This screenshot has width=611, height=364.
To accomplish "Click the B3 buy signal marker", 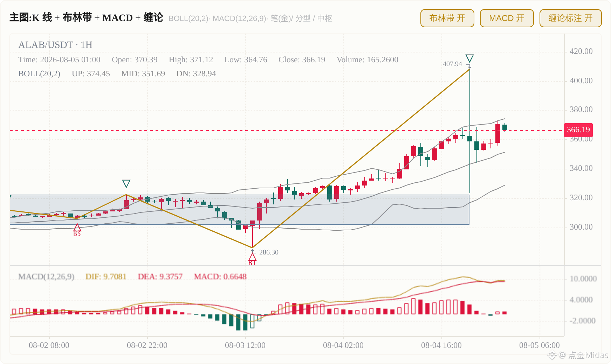I will [x=77, y=231].
